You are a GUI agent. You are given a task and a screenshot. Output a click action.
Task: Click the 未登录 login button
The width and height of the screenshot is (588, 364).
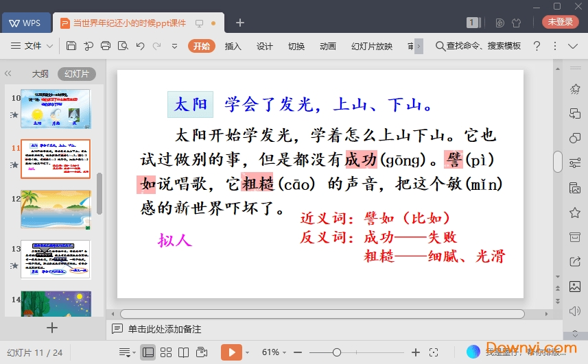[x=560, y=22]
